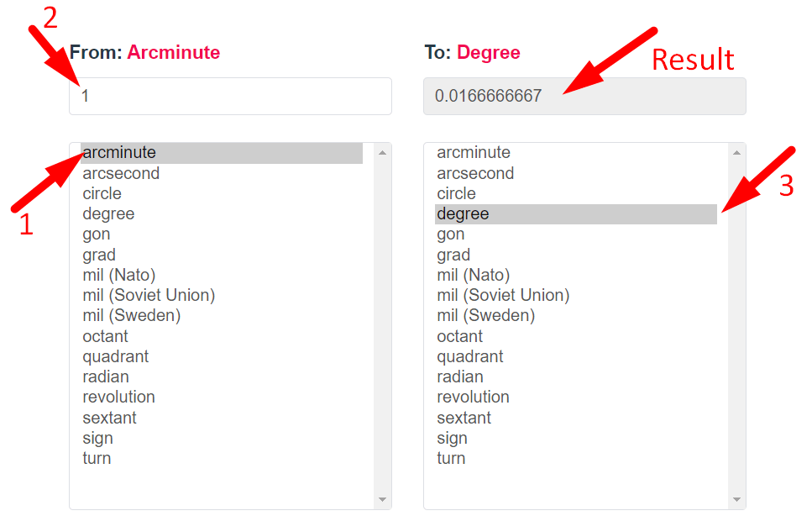The image size is (812, 516).
Task: Click the Degree result output field
Action: tap(584, 97)
